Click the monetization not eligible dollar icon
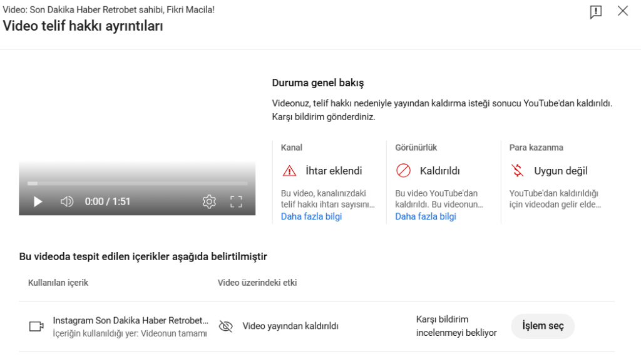Image resolution: width=641 pixels, height=364 pixels. (x=518, y=170)
